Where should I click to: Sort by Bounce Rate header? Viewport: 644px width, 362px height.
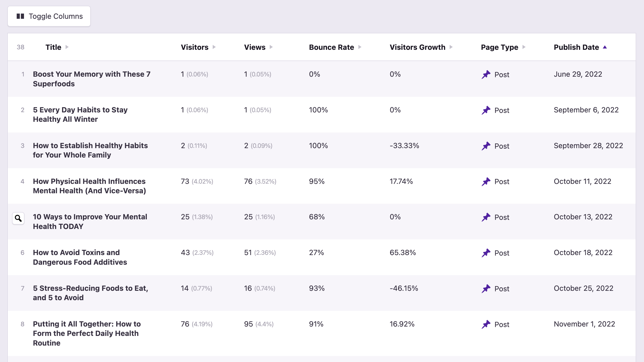pyautogui.click(x=331, y=47)
